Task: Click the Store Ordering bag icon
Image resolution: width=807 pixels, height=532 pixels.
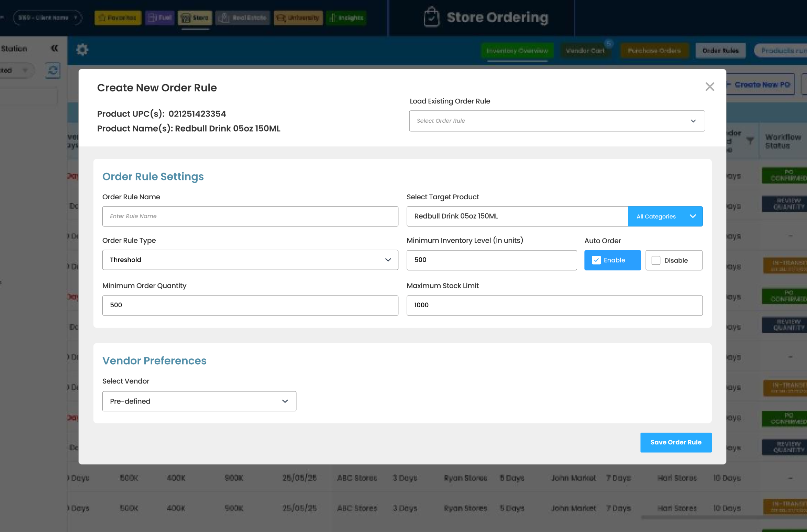Action: point(431,17)
